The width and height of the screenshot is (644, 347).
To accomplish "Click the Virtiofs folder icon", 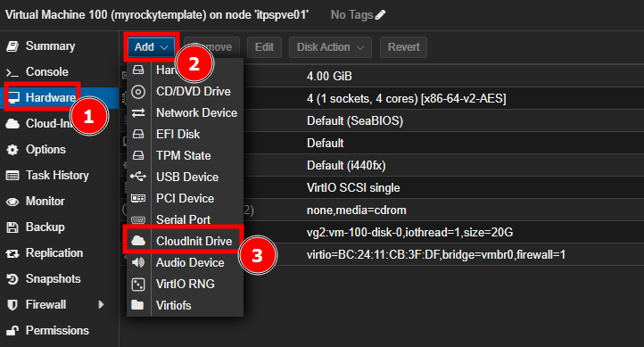I will [x=137, y=305].
